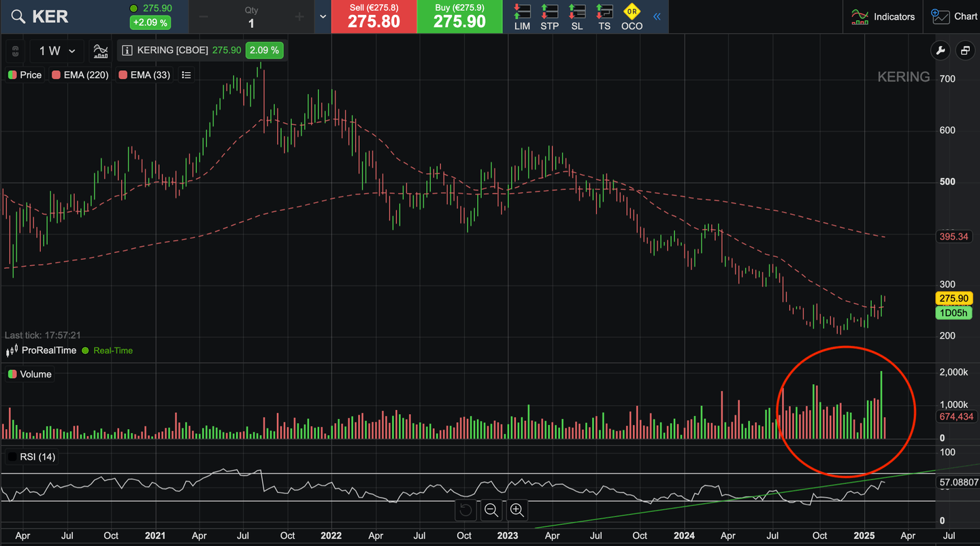Click the detach window icon
Image resolution: width=980 pixels, height=546 pixels.
point(964,50)
